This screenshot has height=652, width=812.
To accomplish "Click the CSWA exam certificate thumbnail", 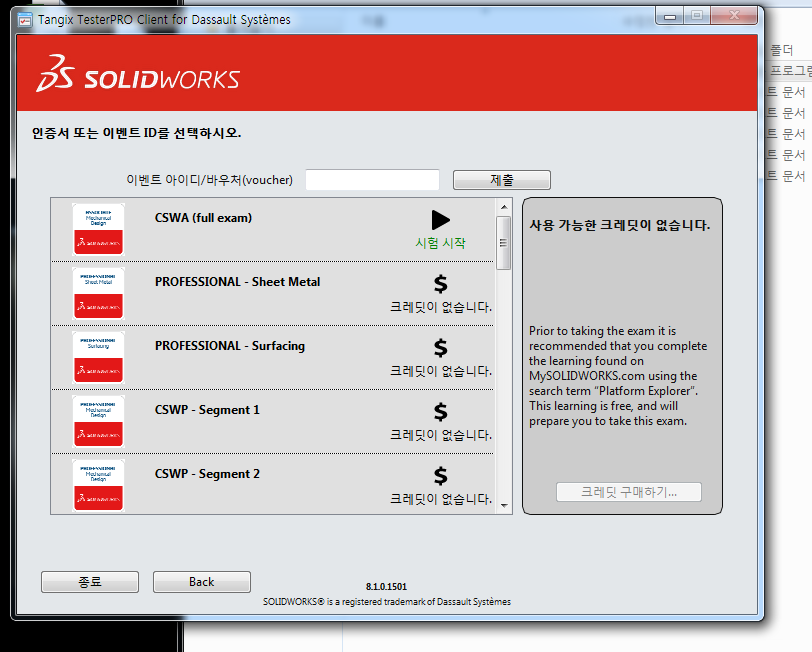I will click(98, 229).
